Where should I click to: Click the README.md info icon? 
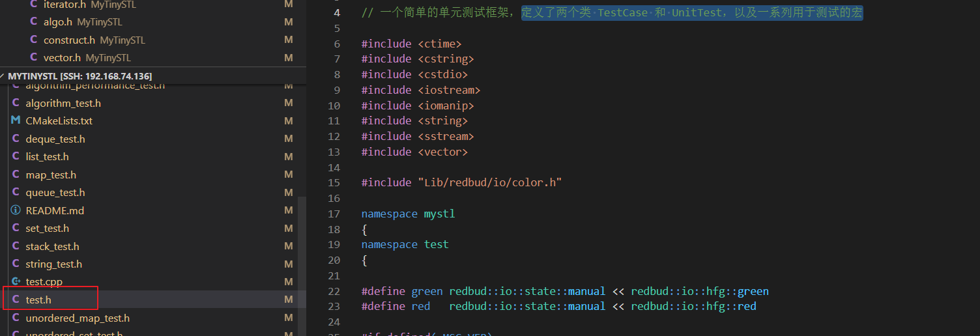pos(16,210)
